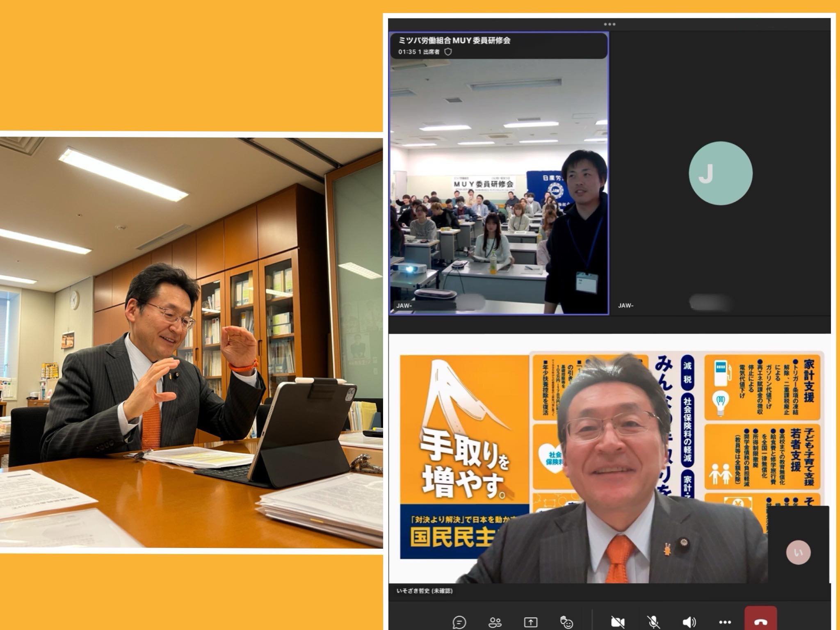Click the shield icon beside attendee count
This screenshot has width=840, height=630.
click(448, 52)
